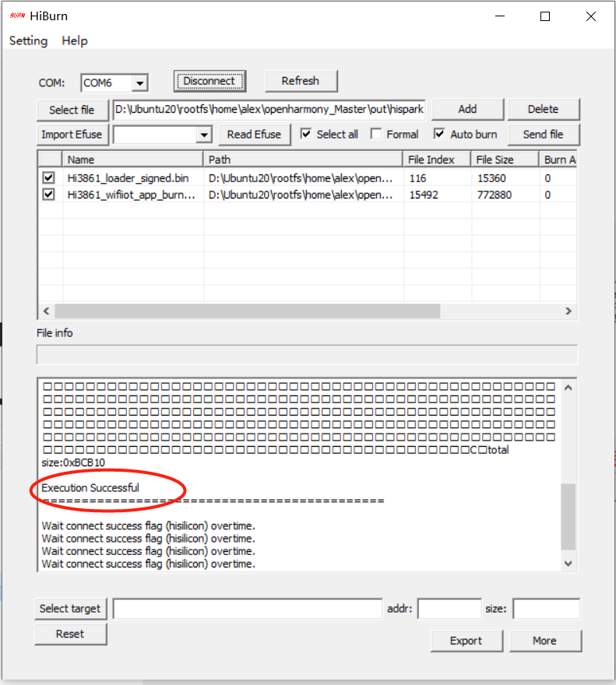Click the File Size column header
The width and height of the screenshot is (616, 685).
click(x=505, y=160)
